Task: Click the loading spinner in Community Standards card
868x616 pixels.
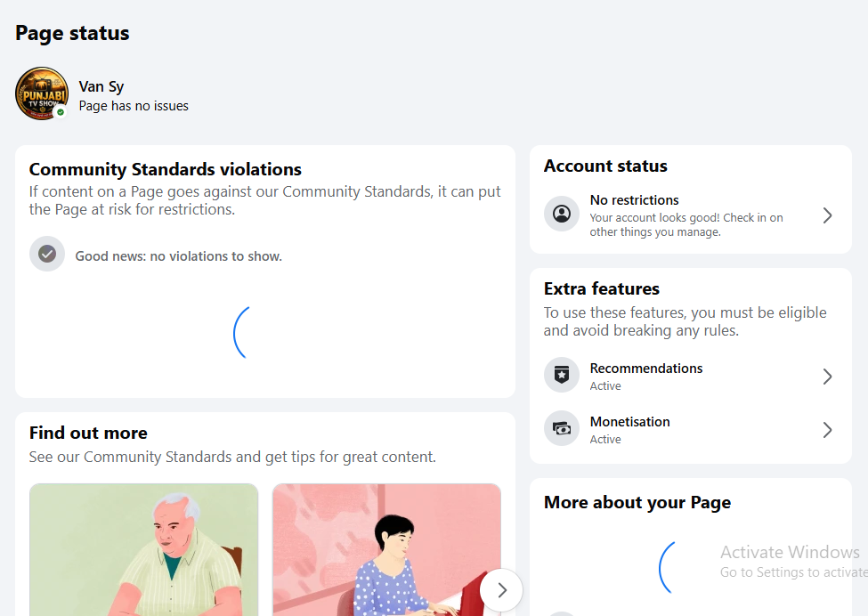Action: tap(241, 333)
